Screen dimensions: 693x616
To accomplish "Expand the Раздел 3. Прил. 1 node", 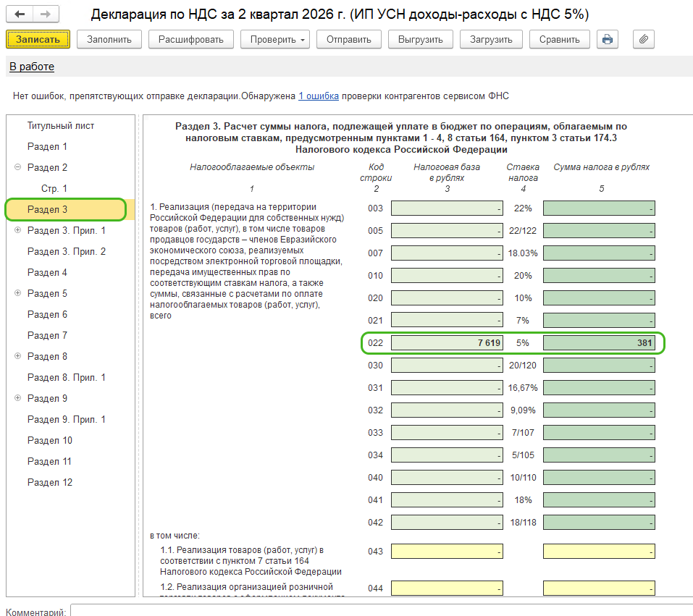I will click(17, 229).
